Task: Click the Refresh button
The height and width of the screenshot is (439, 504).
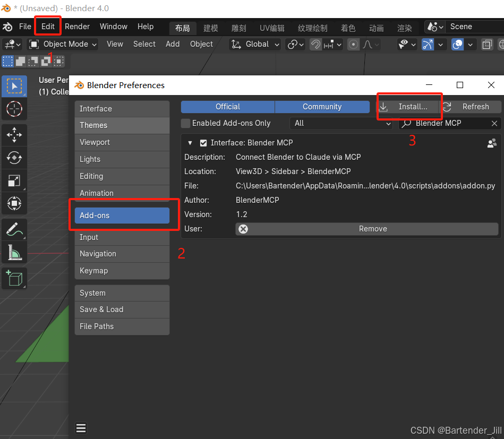Action: tap(470, 107)
